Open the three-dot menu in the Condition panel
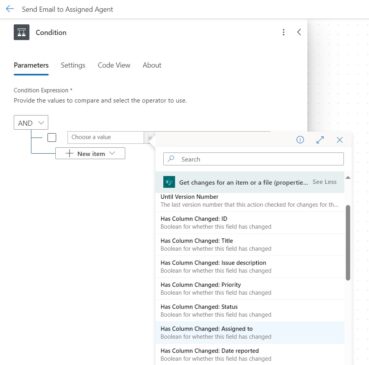Viewport: 369px width, 365px height. 283,32
